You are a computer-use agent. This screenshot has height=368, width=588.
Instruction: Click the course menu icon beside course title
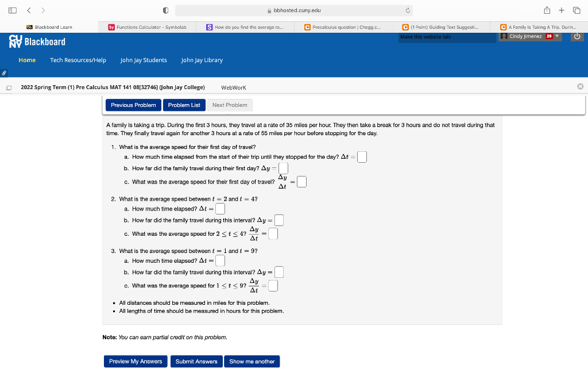(9, 88)
